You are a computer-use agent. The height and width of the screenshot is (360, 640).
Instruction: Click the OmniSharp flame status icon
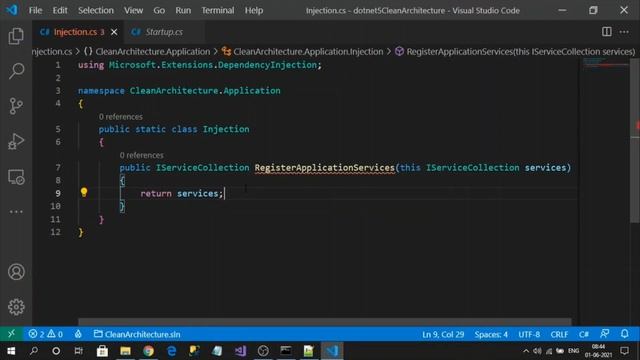point(78,334)
